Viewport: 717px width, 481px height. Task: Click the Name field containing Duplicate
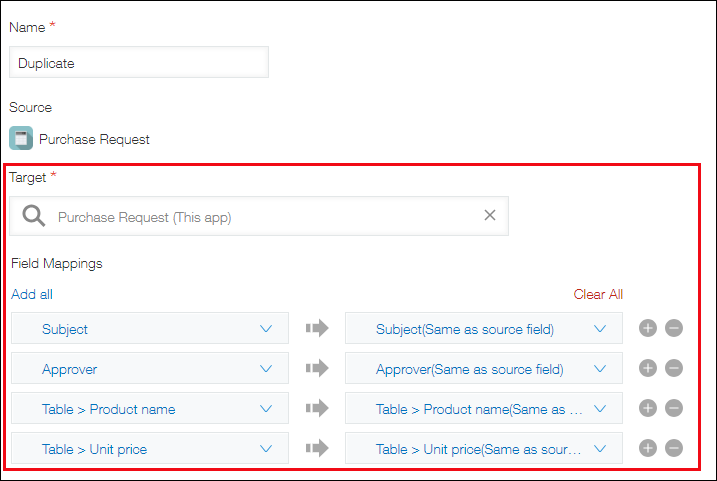pyautogui.click(x=139, y=62)
